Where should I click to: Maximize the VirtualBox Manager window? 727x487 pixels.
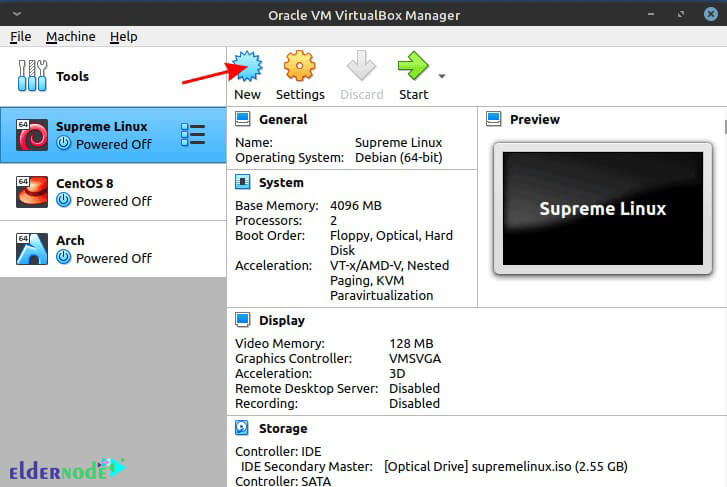click(681, 14)
